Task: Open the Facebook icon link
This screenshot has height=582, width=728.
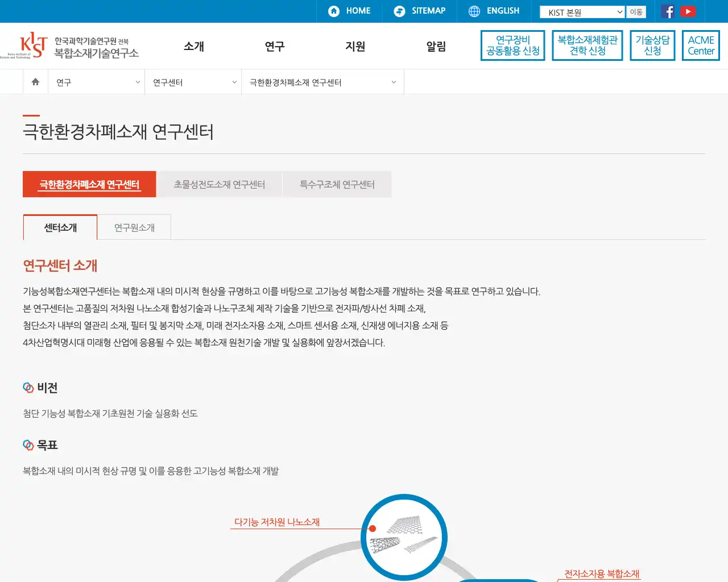Action: pyautogui.click(x=668, y=11)
